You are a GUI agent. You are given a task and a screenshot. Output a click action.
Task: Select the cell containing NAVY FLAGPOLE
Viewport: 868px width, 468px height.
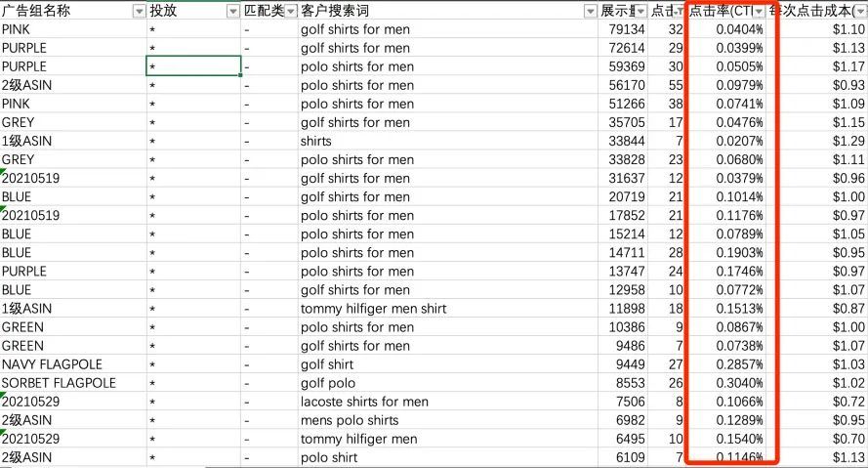pyautogui.click(x=73, y=364)
